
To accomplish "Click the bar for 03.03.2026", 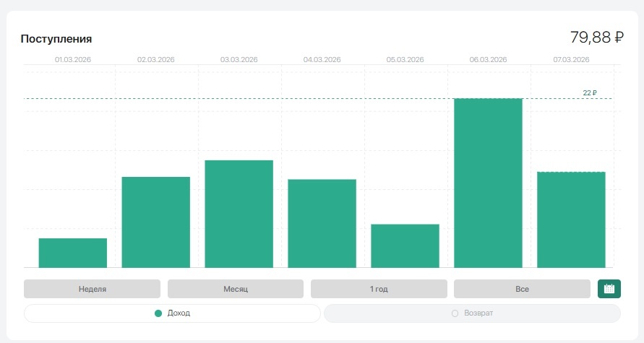I will [239, 214].
